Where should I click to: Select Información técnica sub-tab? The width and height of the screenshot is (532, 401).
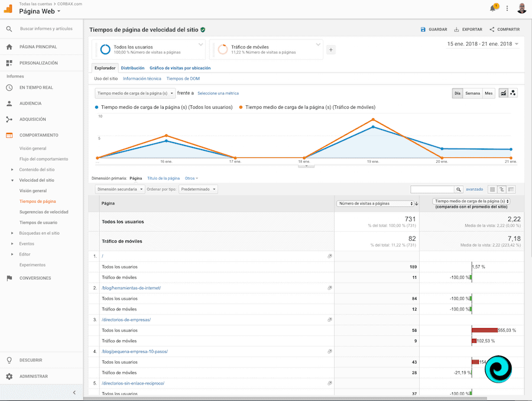(142, 79)
